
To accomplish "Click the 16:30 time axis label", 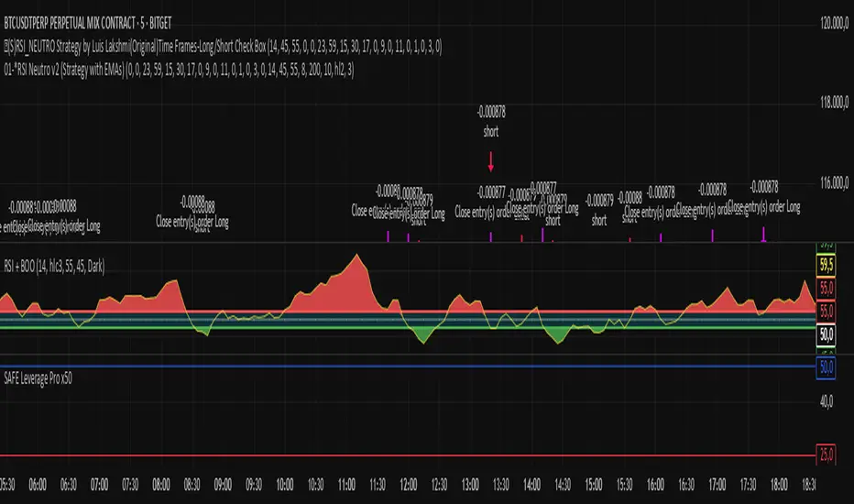I will click(686, 484).
